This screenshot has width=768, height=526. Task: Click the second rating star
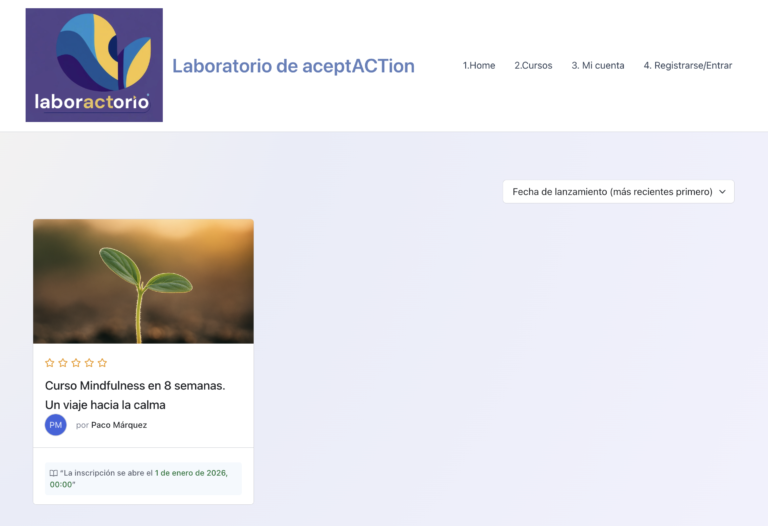pyautogui.click(x=63, y=363)
